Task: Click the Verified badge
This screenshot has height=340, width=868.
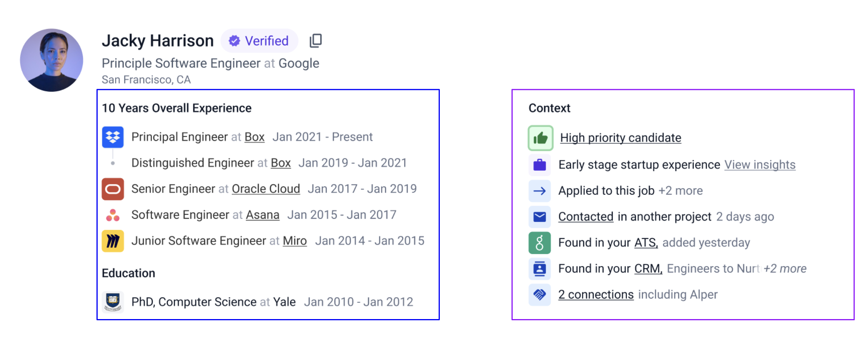Action: point(259,41)
